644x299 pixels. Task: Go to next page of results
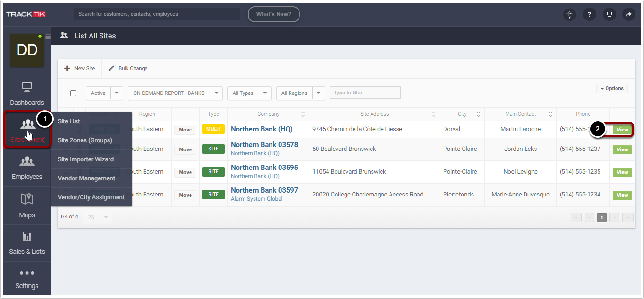pos(615,217)
